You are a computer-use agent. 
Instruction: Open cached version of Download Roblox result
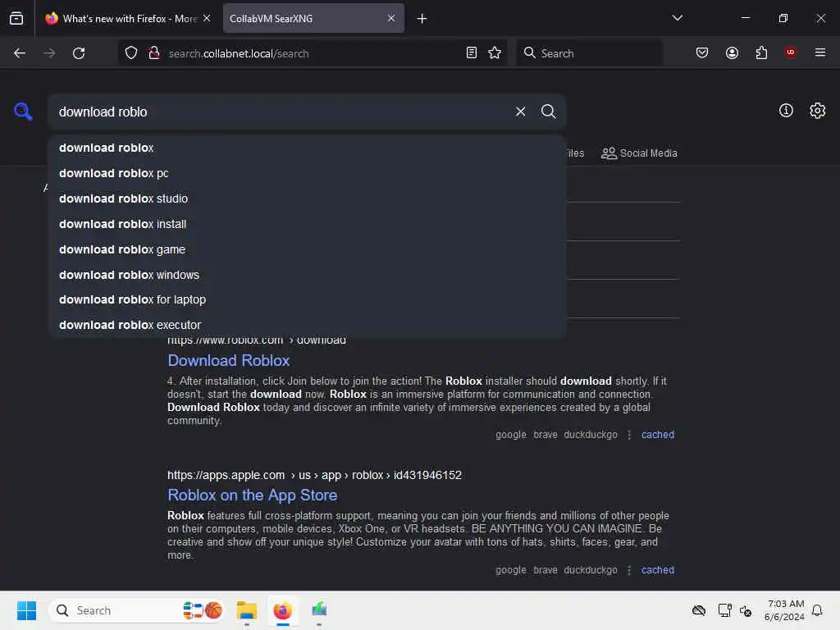(x=657, y=435)
